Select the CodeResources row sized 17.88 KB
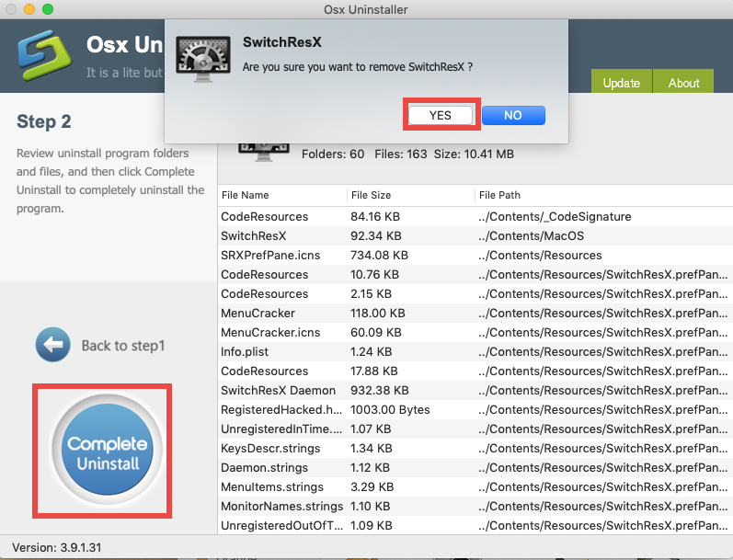 [475, 371]
